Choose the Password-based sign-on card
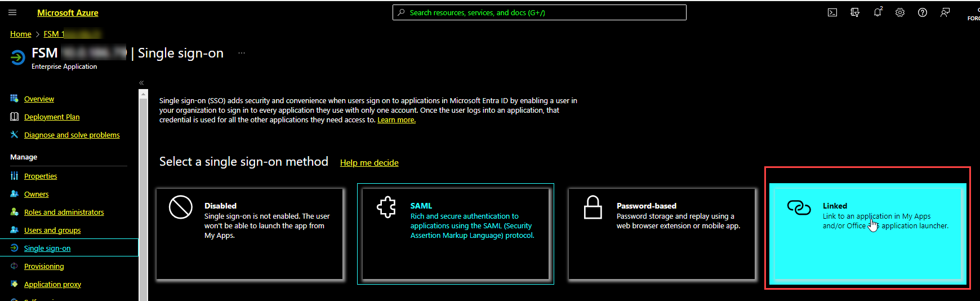 pyautogui.click(x=662, y=234)
